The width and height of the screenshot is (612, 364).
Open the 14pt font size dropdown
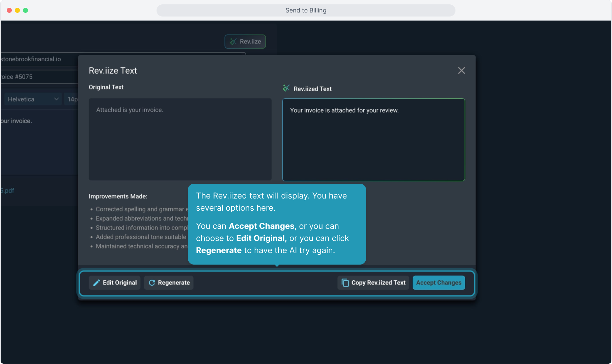click(x=72, y=99)
